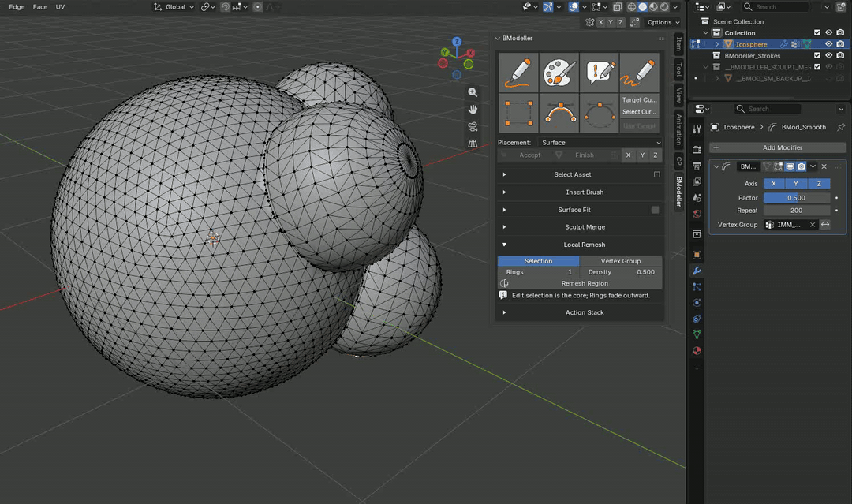The image size is (852, 504).
Task: Select the BModeller pen draw tool
Action: (x=518, y=73)
